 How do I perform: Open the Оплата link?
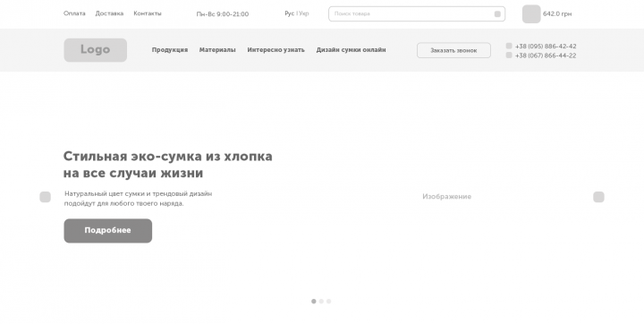point(74,13)
